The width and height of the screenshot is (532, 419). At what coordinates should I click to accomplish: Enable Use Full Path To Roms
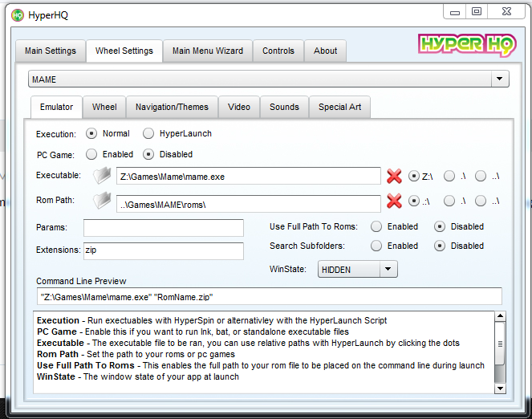pos(376,227)
